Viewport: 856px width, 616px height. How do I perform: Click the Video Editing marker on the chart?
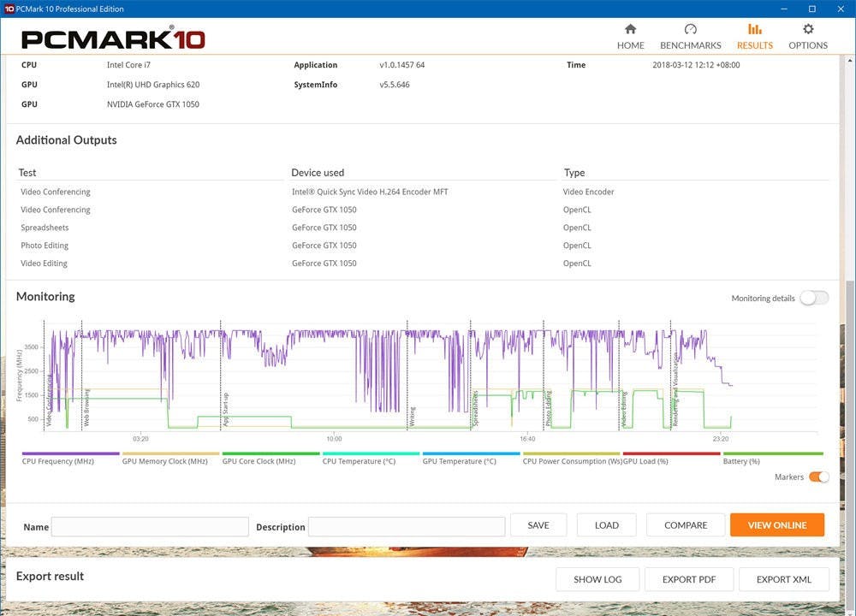(x=624, y=409)
